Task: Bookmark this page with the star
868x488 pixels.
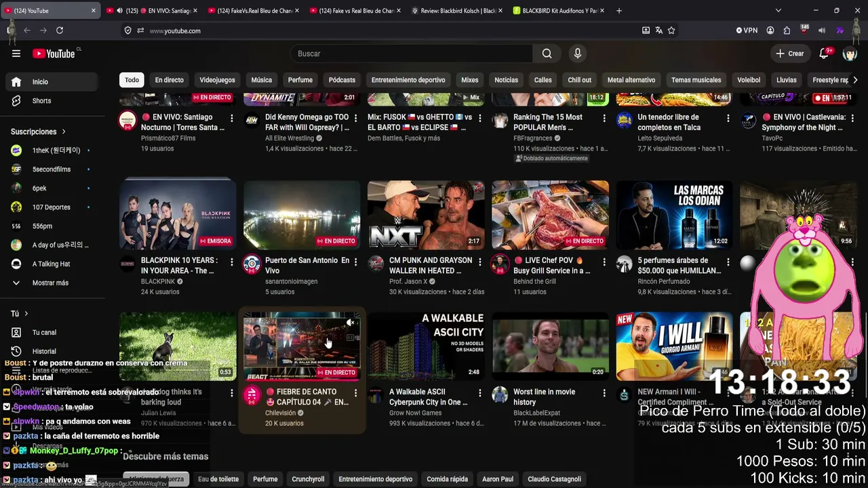Action: (671, 30)
